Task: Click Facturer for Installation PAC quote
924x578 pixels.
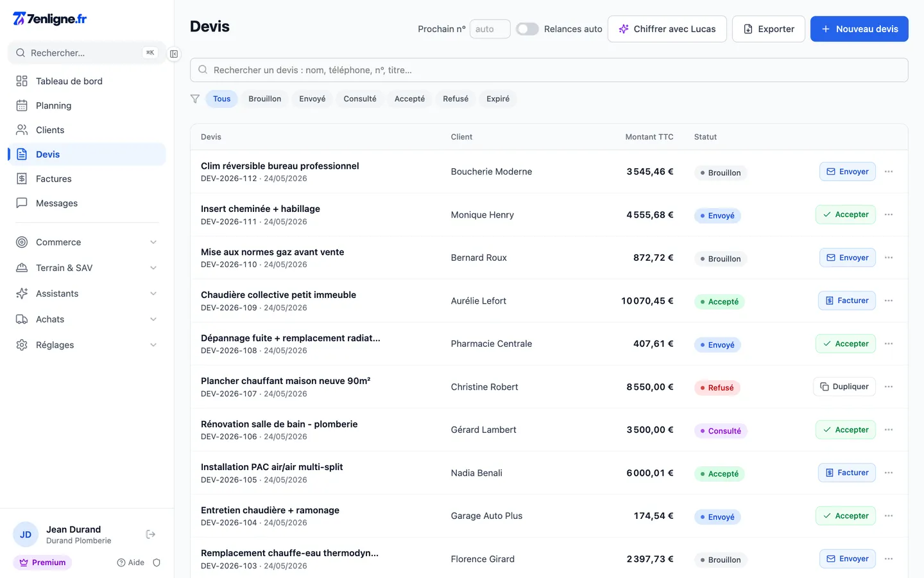Action: pyautogui.click(x=847, y=473)
